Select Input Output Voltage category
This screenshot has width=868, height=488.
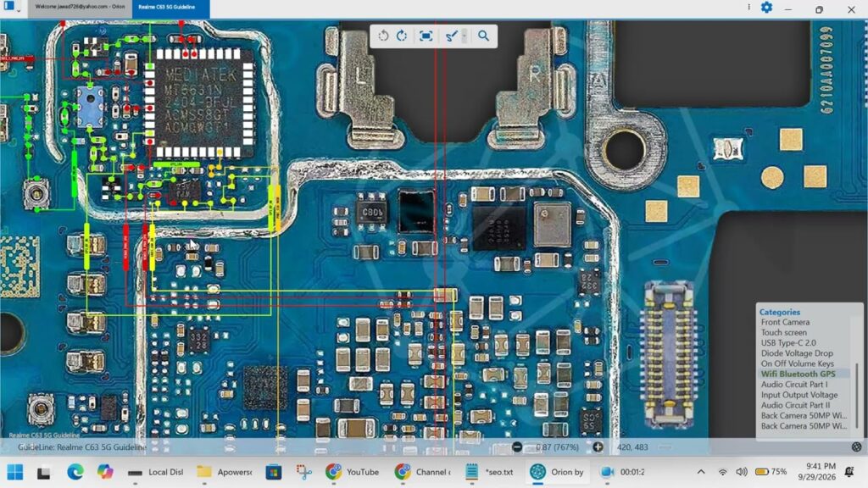[x=798, y=395]
